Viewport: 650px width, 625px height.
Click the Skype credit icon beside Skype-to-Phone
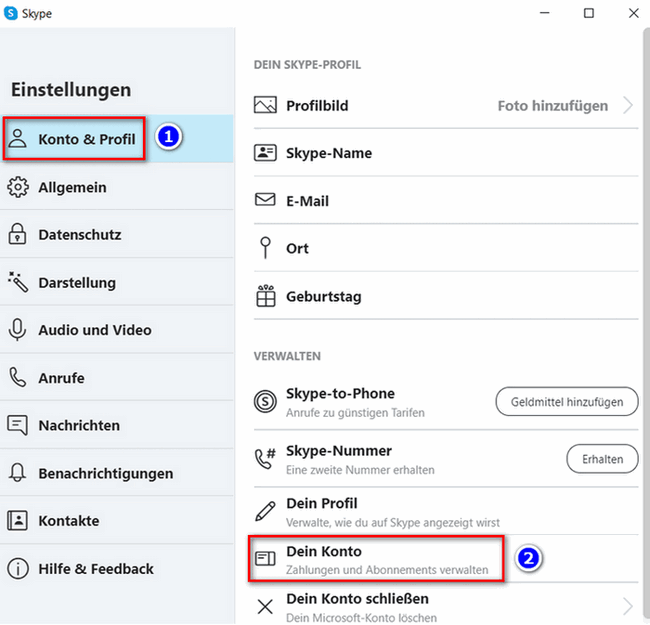coord(265,402)
